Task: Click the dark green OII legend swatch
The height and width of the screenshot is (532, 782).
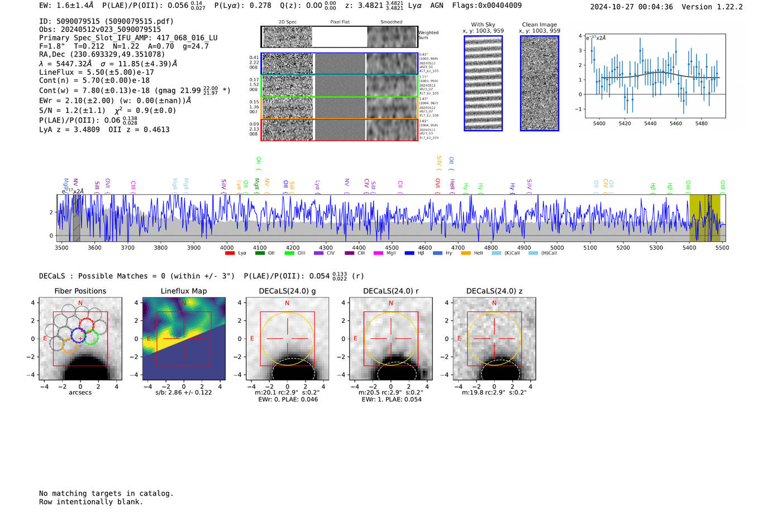Action: [260, 253]
